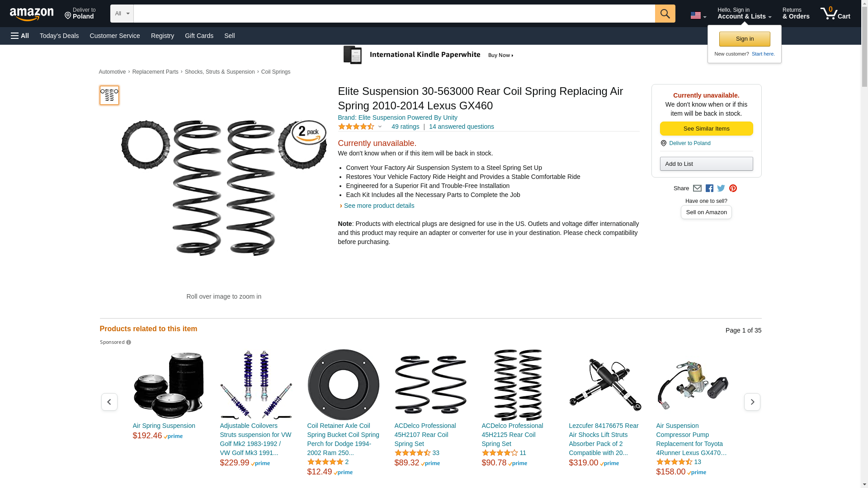Viewport: 868px width, 488px height.
Task: Select the coil spring product thumbnail
Action: pyautogui.click(x=109, y=95)
